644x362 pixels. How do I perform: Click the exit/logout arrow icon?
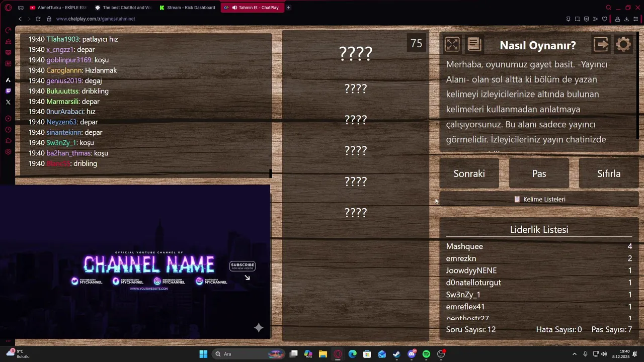tap(601, 45)
